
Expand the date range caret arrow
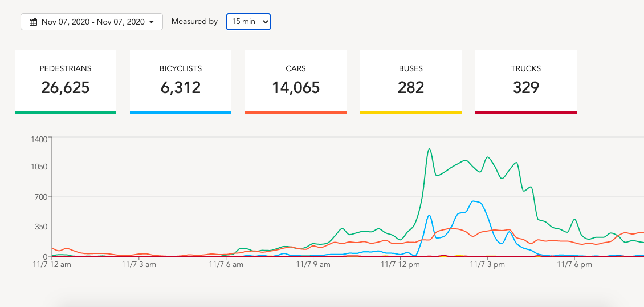pyautogui.click(x=152, y=22)
